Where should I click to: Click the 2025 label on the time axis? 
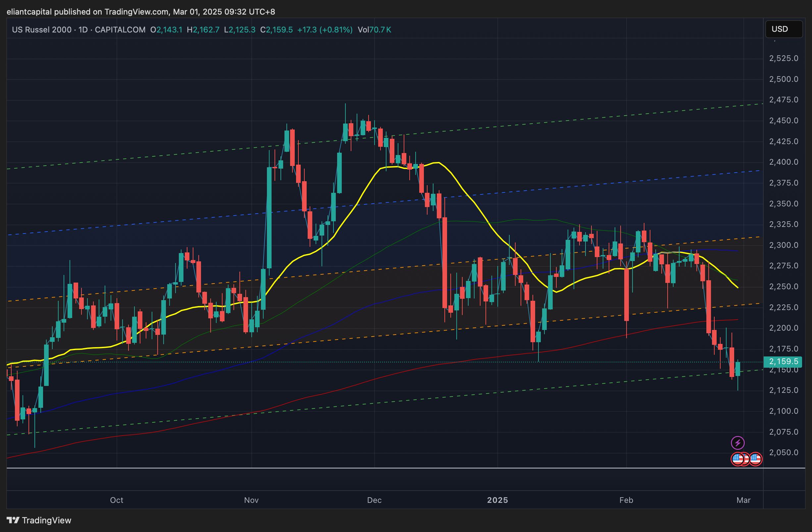click(x=497, y=500)
